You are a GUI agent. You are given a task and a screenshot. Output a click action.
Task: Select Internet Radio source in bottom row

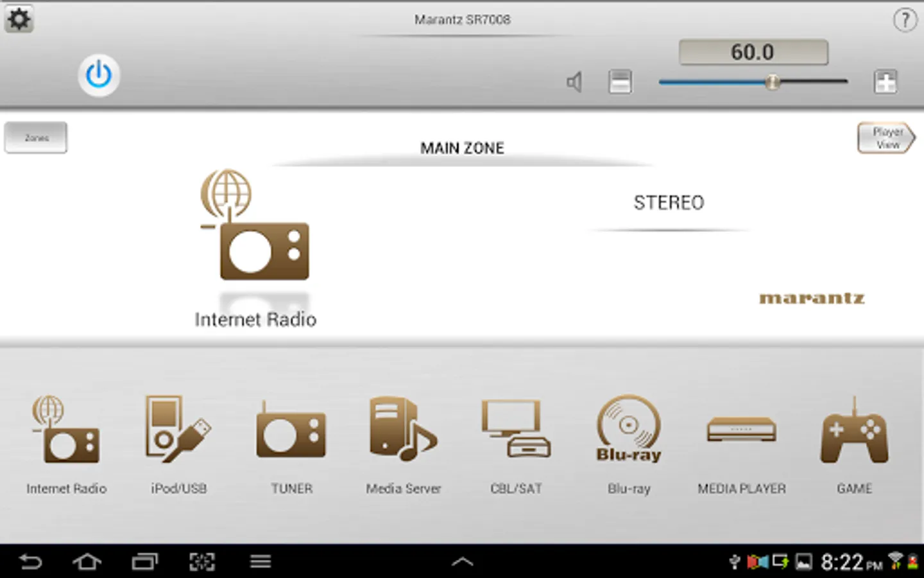click(x=66, y=445)
